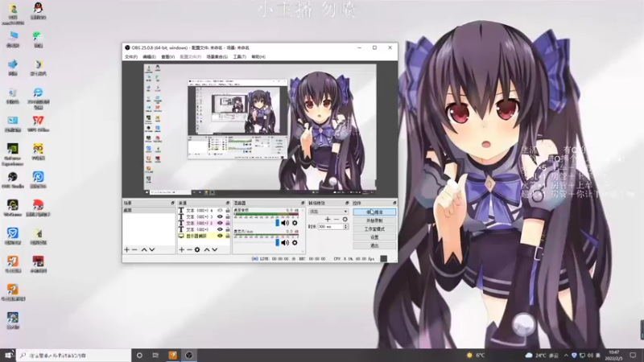Click the 退出 button
The width and height of the screenshot is (644, 362).
(x=374, y=246)
